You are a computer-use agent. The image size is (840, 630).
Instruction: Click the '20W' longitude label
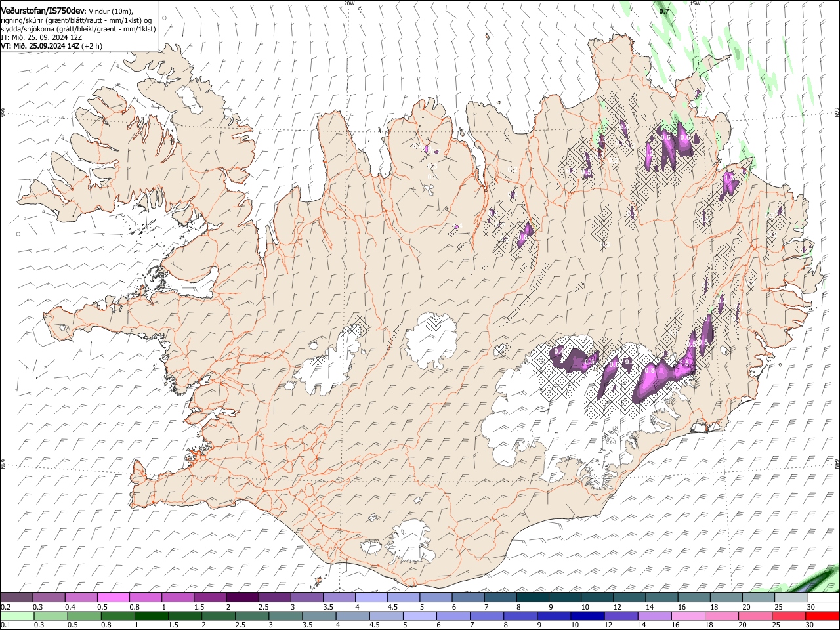(349, 3)
